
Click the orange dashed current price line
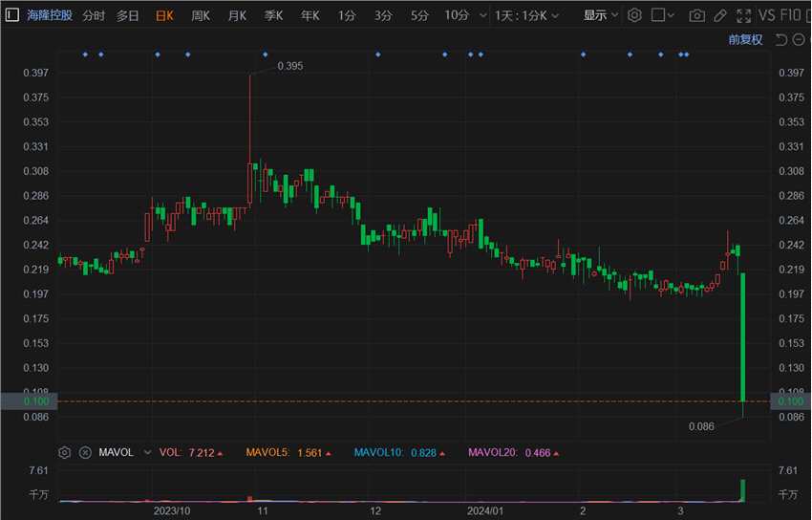coord(414,401)
